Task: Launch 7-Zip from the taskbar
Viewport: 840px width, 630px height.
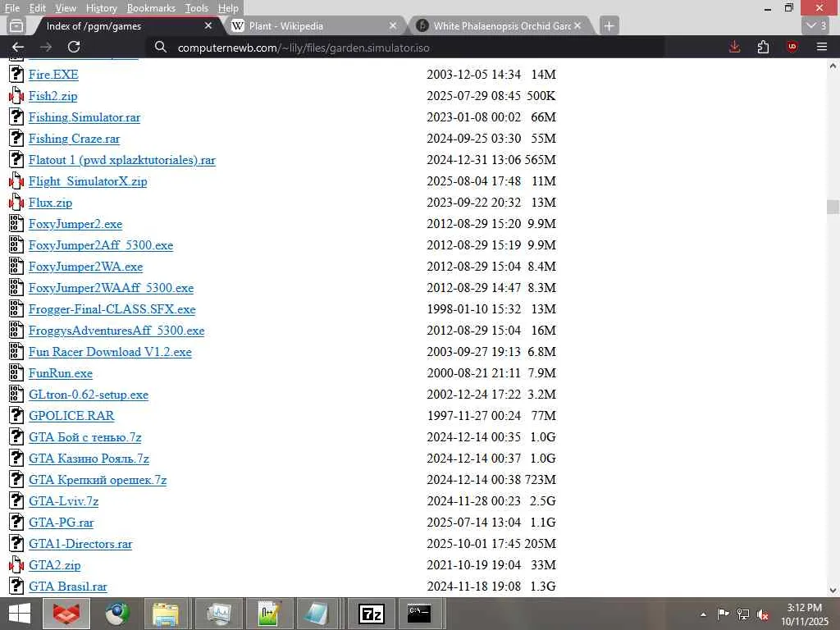Action: coord(372,614)
